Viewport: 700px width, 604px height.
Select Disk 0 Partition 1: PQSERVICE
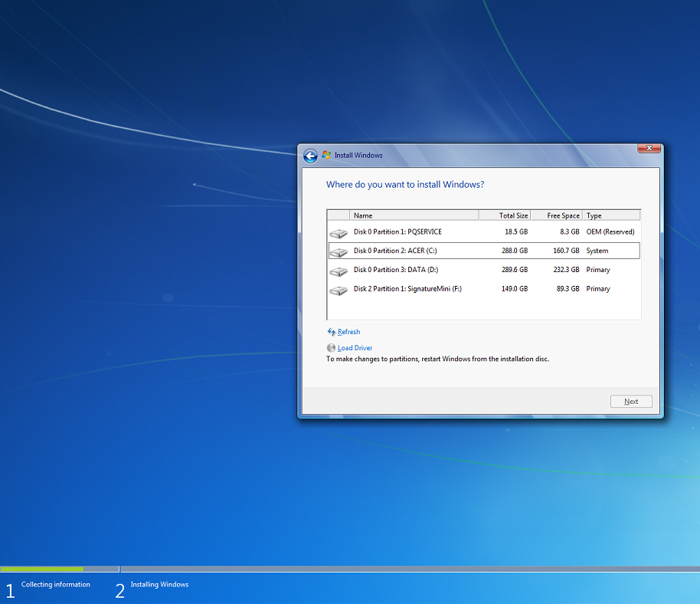[x=484, y=231]
